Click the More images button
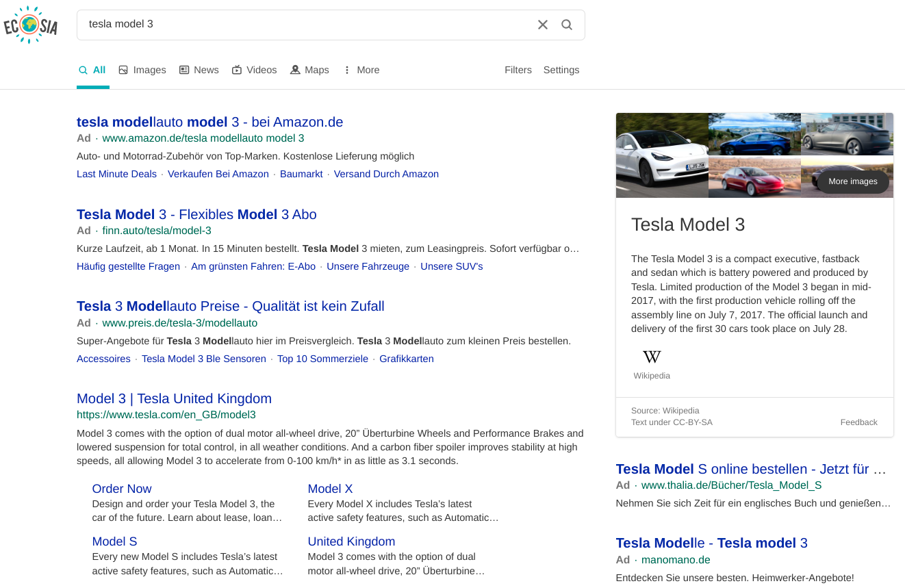905x588 pixels. (853, 181)
